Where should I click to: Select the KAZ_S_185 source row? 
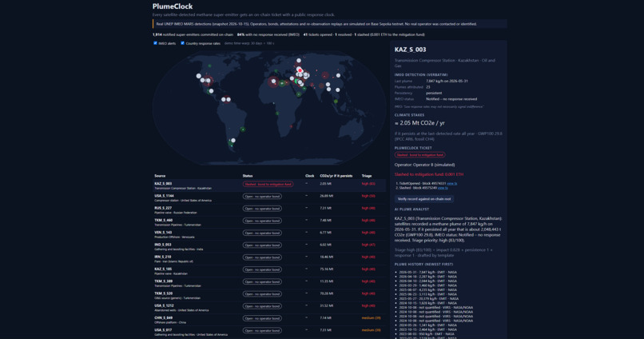(269, 271)
